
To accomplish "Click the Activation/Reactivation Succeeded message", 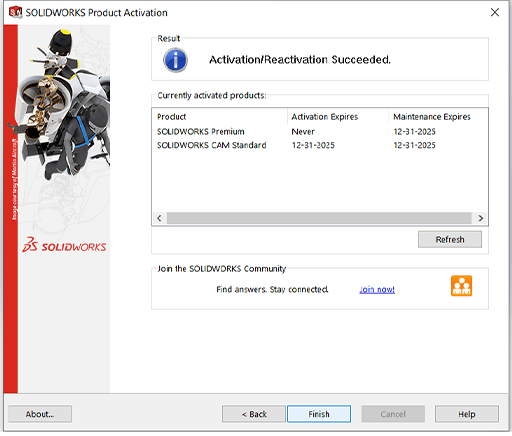I will point(300,60).
